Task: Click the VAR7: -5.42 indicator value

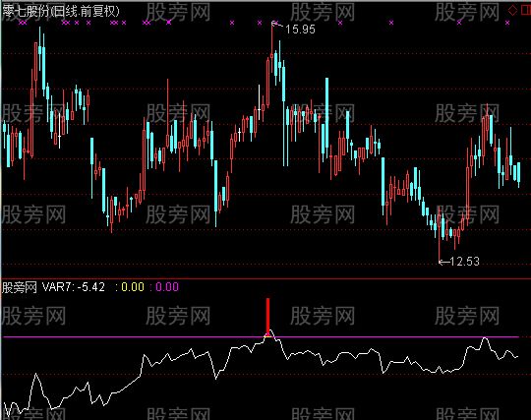Action: (x=74, y=287)
